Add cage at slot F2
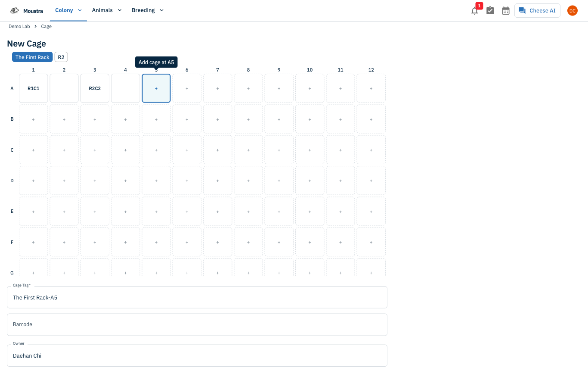 64,242
